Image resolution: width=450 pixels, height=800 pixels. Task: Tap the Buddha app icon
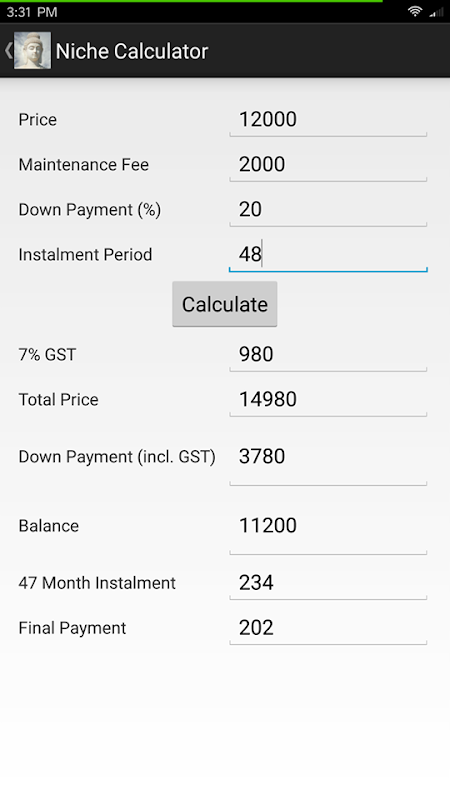32,51
